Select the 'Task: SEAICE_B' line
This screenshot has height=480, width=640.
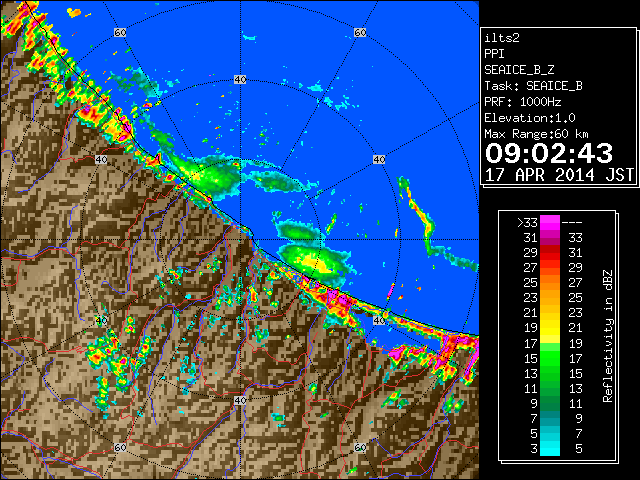click(x=533, y=86)
